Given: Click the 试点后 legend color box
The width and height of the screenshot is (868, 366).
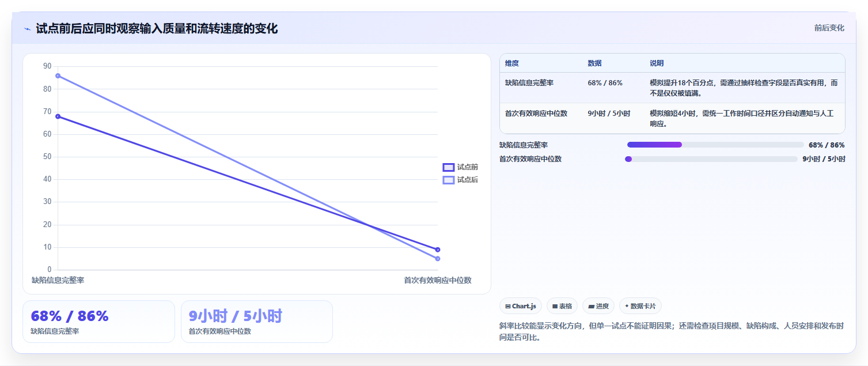Looking at the screenshot, I should tap(449, 180).
